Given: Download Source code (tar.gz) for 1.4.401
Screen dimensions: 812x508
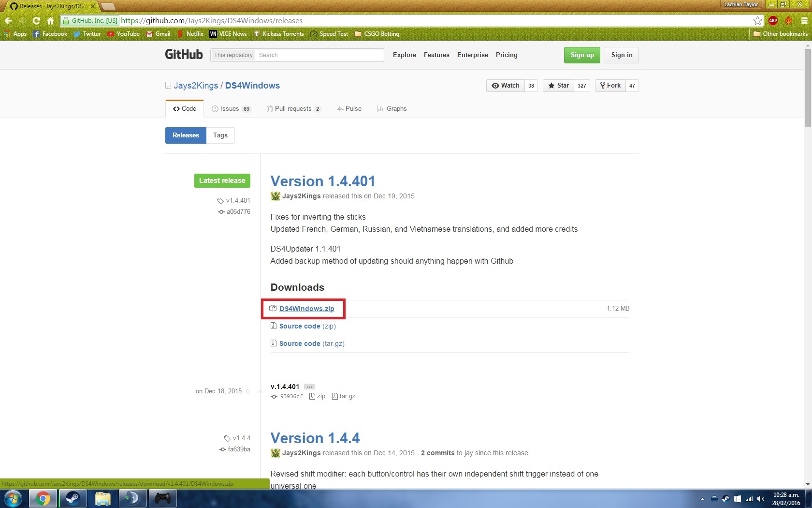Looking at the screenshot, I should [312, 344].
